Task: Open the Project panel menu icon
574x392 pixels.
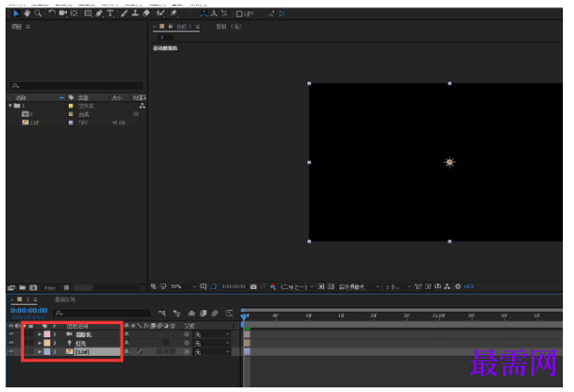Action: [28, 27]
